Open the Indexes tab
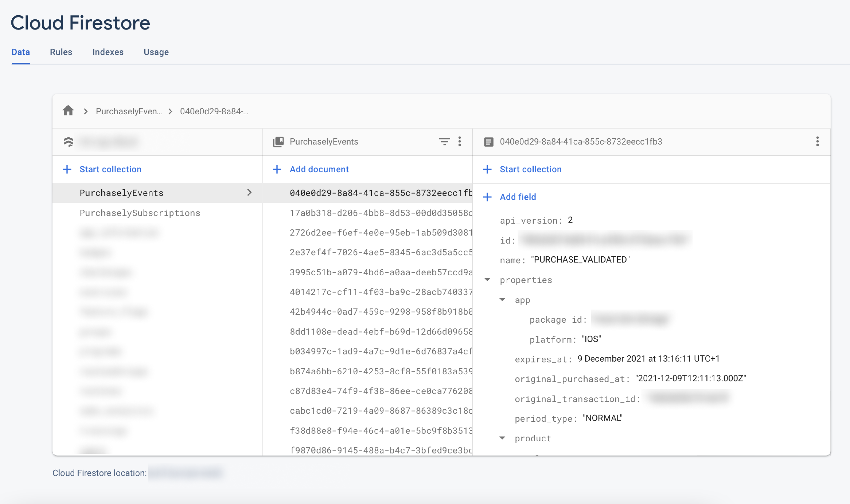The image size is (850, 504). pos(108,52)
